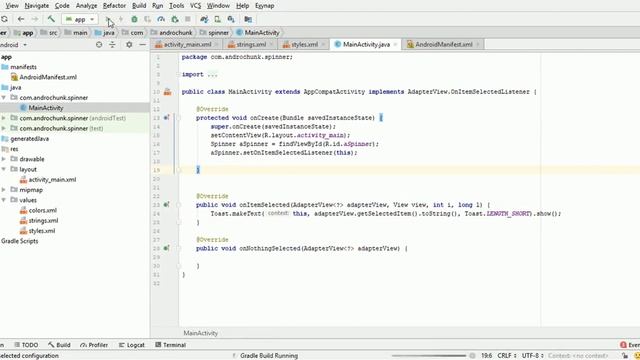640x360 pixels.
Task: Switch to AndroidManifest.xml tab
Action: click(x=444, y=44)
